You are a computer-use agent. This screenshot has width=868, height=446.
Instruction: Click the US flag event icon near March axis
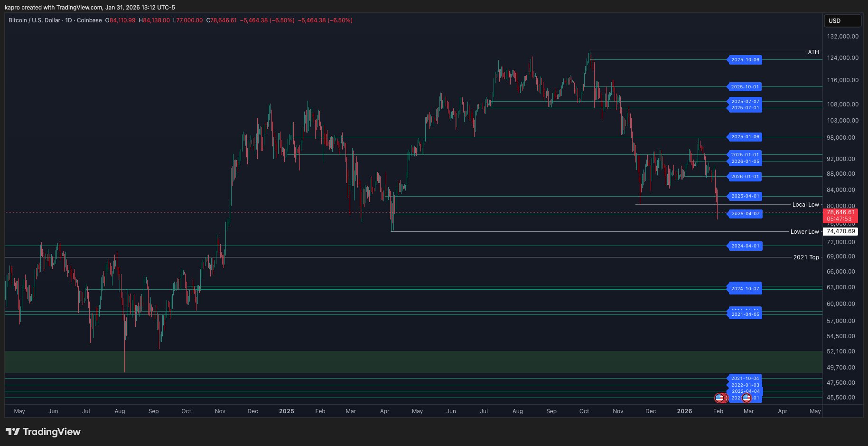747,398
